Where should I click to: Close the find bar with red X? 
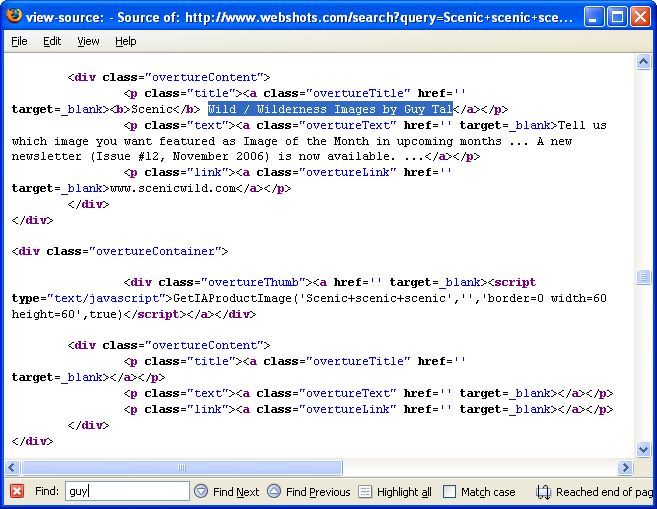(x=17, y=491)
